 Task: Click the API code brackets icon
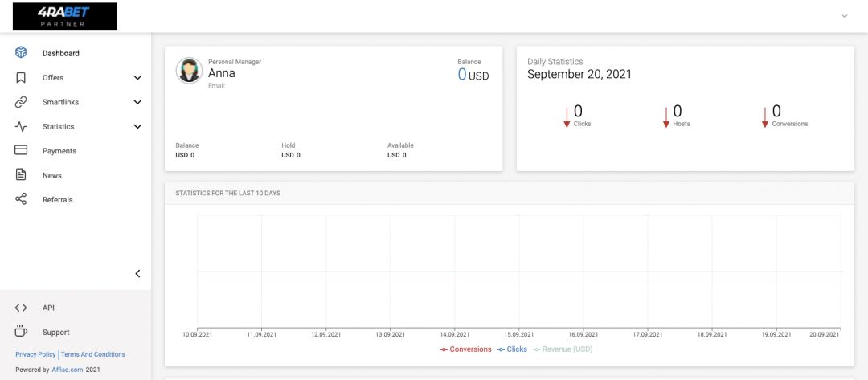[21, 308]
